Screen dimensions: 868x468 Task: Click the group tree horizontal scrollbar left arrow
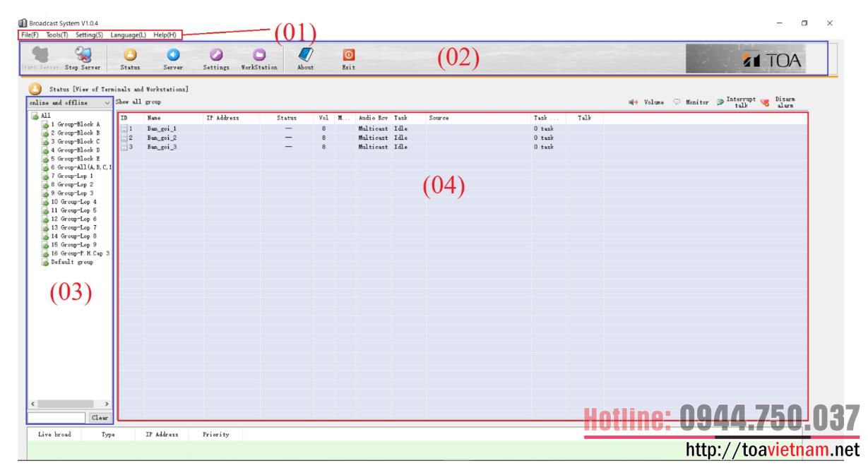click(32, 404)
